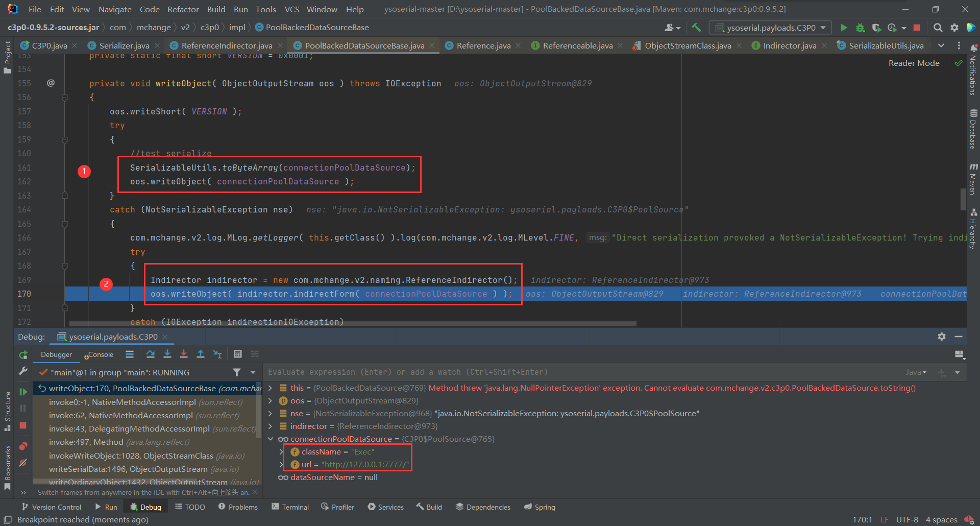Open debug settings wrench icon
Image resolution: width=980 pixels, height=526 pixels.
pos(23,371)
